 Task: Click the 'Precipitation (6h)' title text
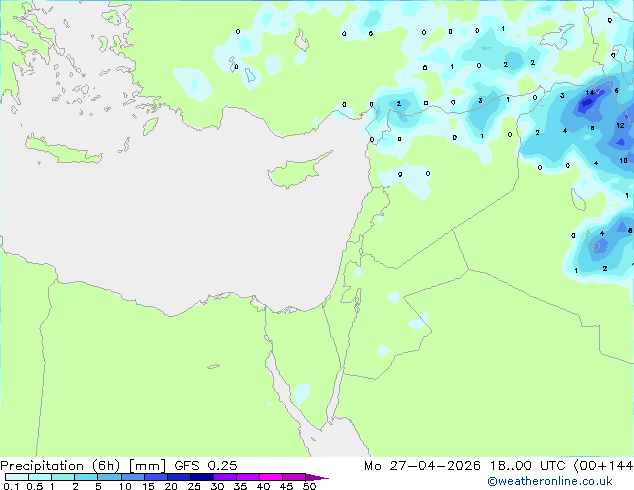[x=60, y=466]
